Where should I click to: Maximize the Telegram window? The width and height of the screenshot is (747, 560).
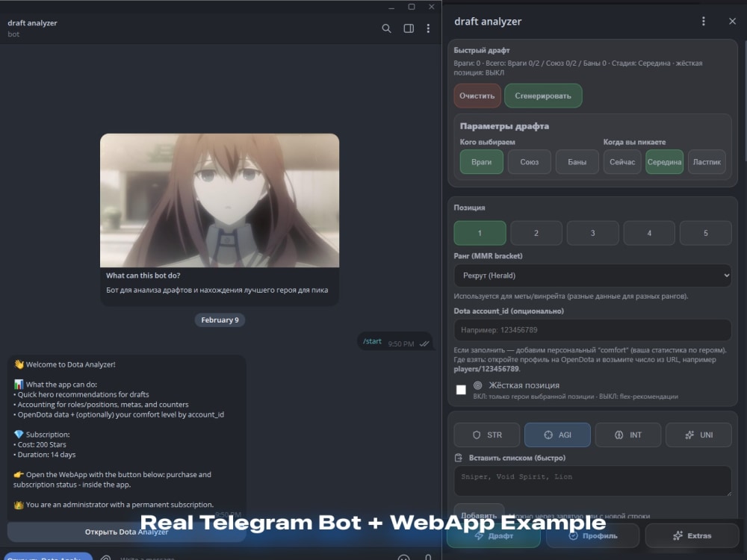(412, 7)
